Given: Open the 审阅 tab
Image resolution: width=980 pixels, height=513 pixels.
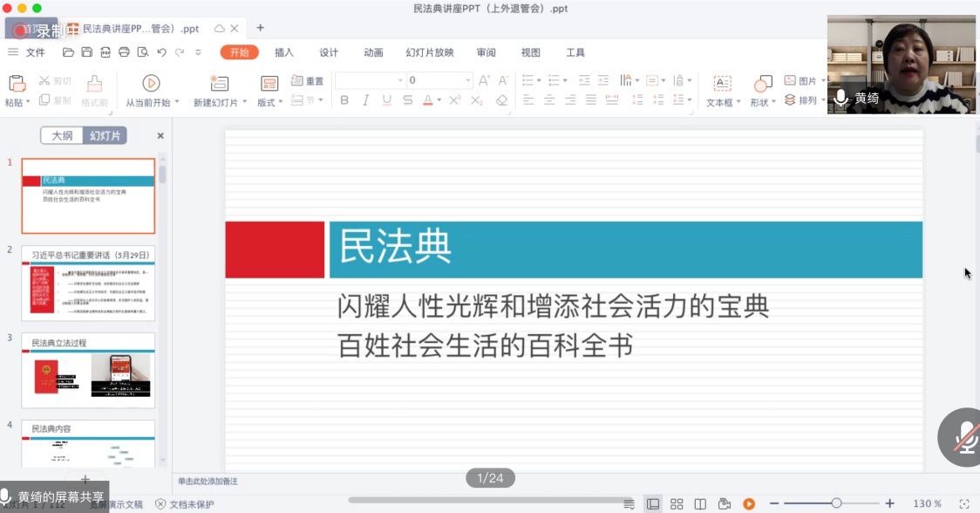Looking at the screenshot, I should pos(486,52).
